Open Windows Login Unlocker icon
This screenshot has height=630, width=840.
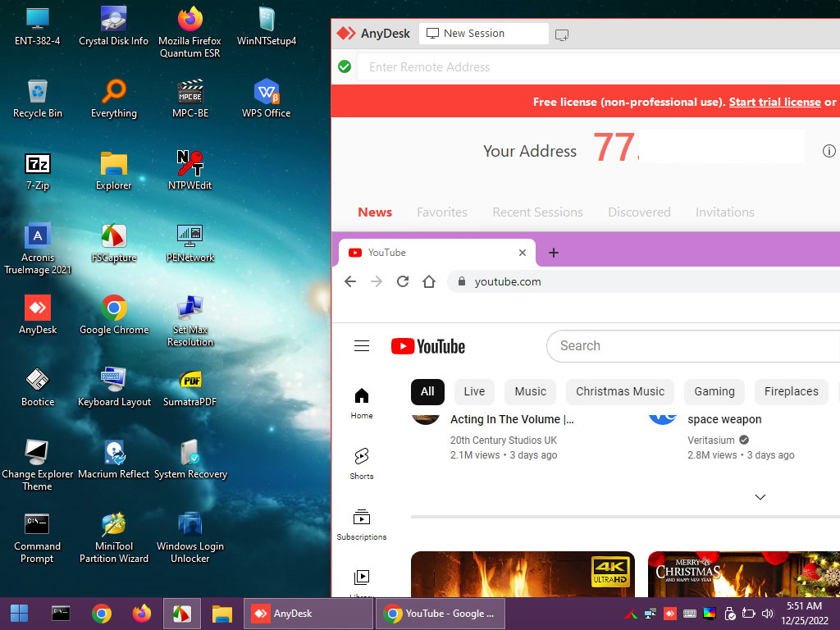[190, 537]
